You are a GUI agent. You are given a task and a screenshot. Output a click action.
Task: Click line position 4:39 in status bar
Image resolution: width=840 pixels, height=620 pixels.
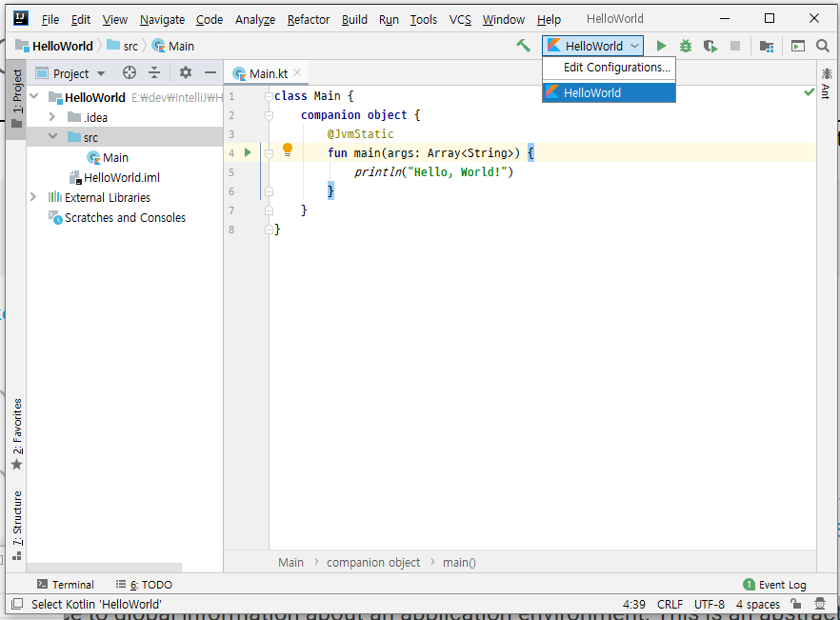coord(633,605)
